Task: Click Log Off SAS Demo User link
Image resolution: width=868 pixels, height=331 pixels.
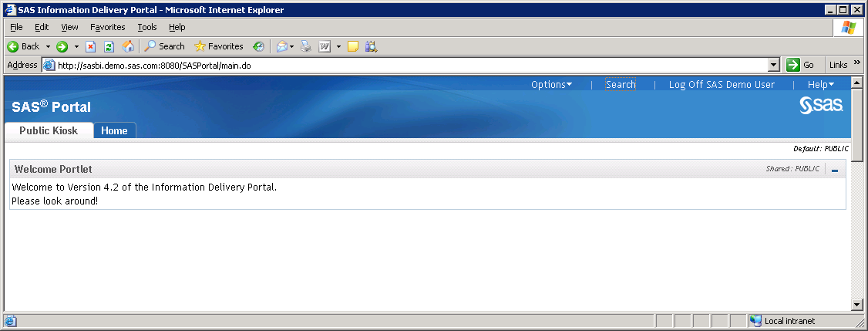Action: [x=722, y=85]
